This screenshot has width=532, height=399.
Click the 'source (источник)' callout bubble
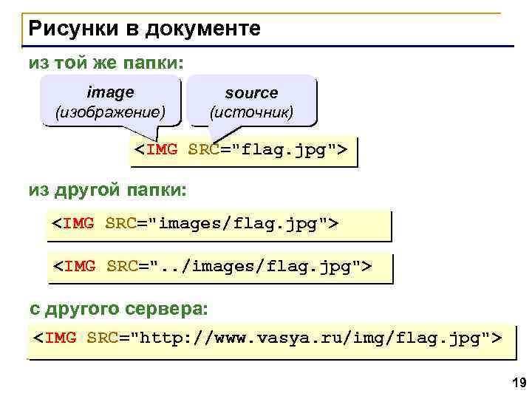pyautogui.click(x=251, y=102)
